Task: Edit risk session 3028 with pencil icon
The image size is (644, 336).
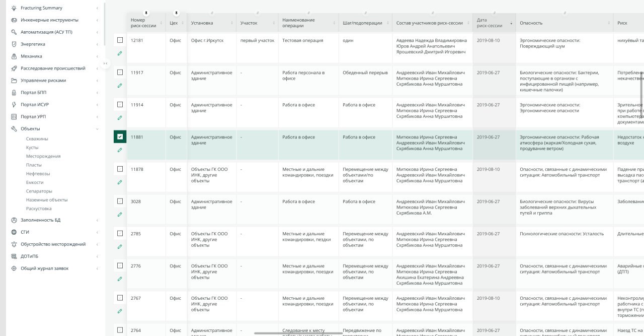Action: 120,214
